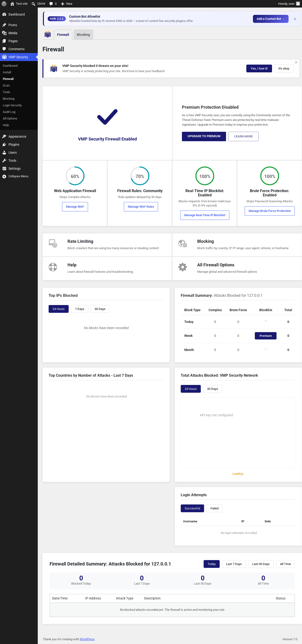Filter detailed summary to Today
This screenshot has height=644, width=302.
211,564
